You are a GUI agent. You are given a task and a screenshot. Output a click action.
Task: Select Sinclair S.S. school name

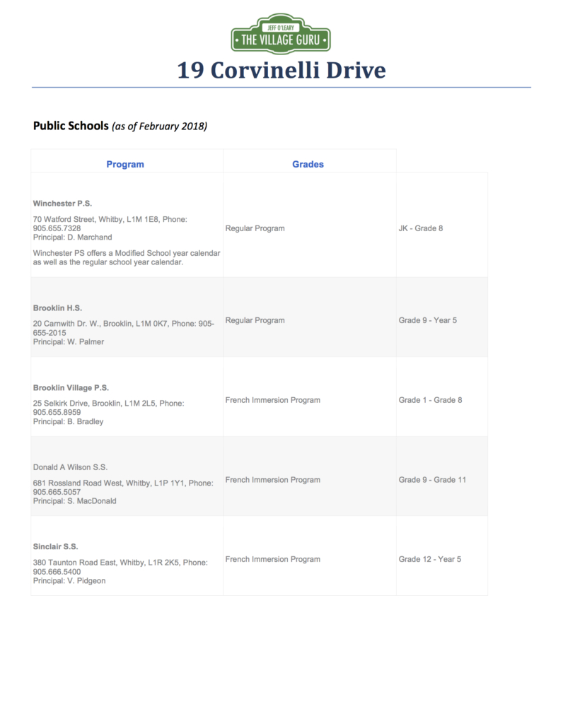pos(55,546)
